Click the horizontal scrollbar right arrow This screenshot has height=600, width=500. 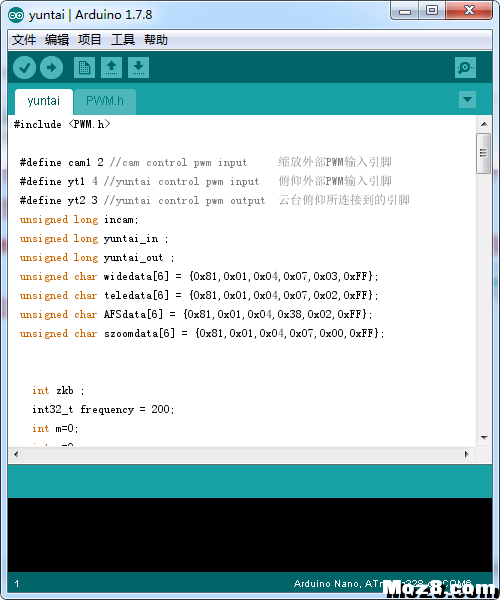466,454
